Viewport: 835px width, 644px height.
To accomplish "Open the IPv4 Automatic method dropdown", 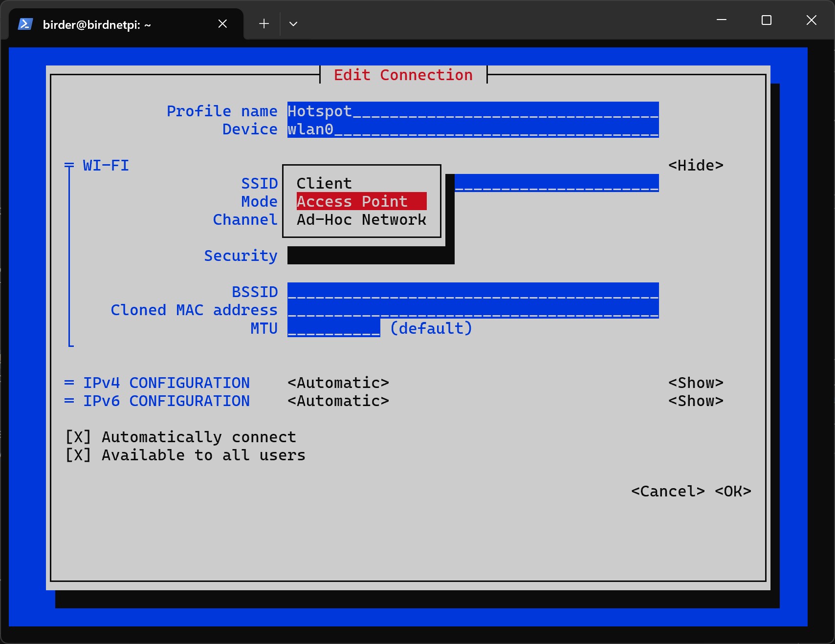I will [338, 383].
